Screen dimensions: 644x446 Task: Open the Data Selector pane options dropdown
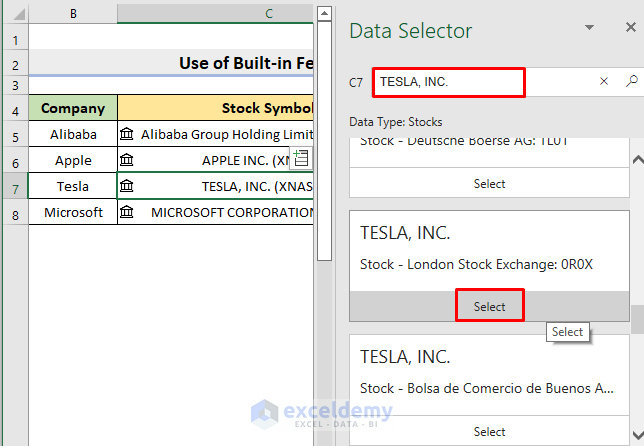tap(590, 28)
